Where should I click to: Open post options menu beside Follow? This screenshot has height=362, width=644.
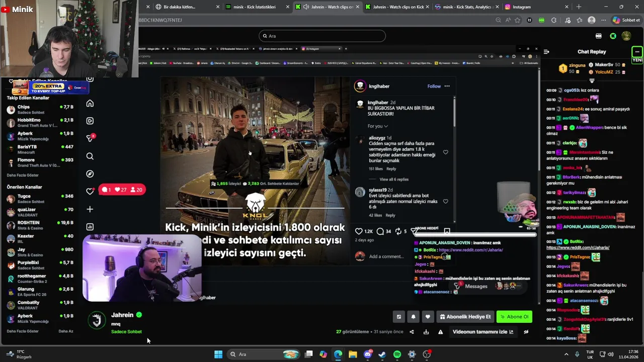click(447, 86)
